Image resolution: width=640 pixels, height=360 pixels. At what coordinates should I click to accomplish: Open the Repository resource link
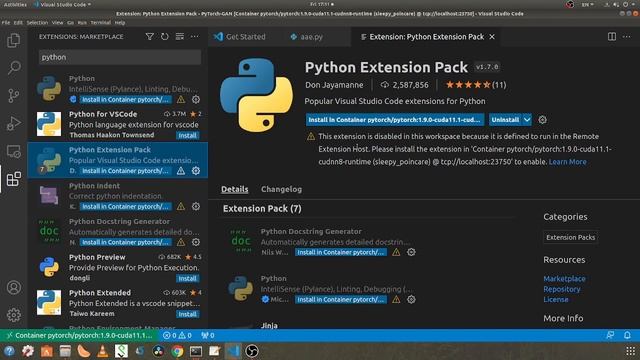coord(562,289)
